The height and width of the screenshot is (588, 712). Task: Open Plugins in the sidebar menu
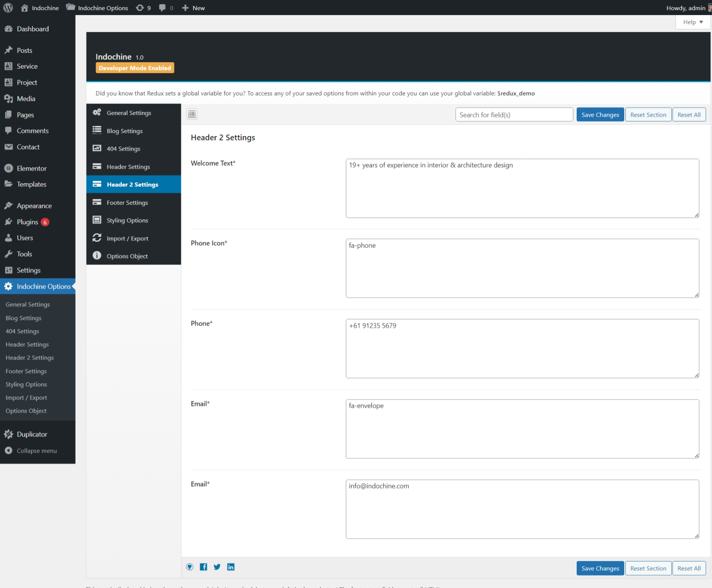27,222
